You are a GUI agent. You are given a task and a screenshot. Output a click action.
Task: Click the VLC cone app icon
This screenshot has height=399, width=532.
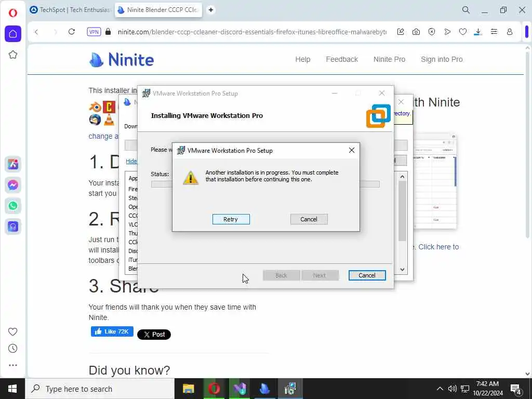pos(109,120)
